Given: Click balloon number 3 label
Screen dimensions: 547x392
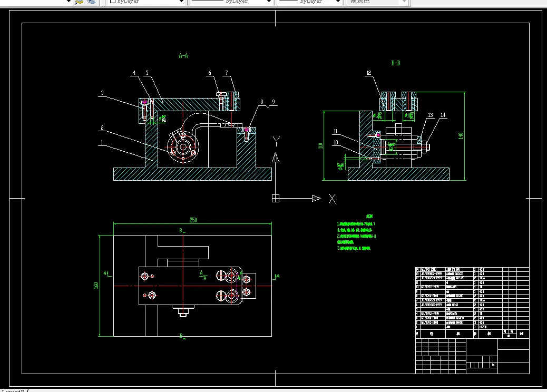Looking at the screenshot, I should 102,93.
